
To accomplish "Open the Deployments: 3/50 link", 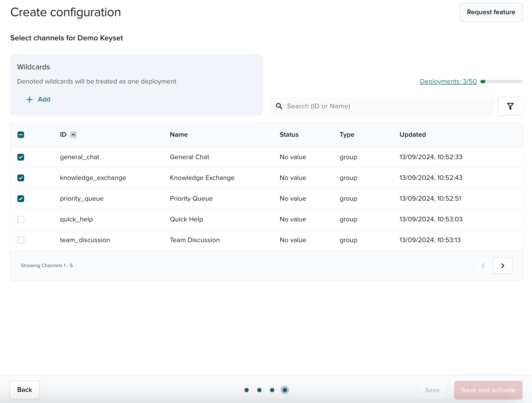I will pos(448,82).
